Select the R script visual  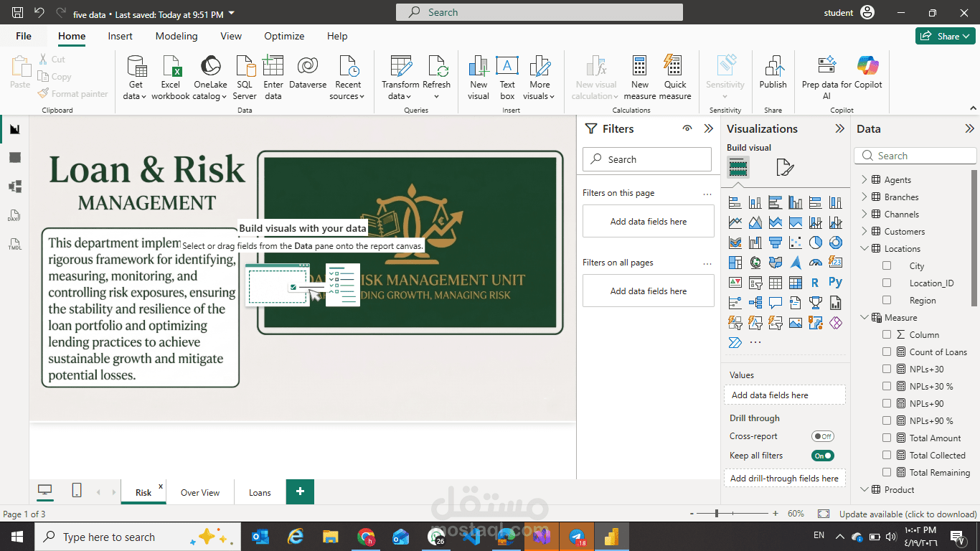pyautogui.click(x=815, y=283)
